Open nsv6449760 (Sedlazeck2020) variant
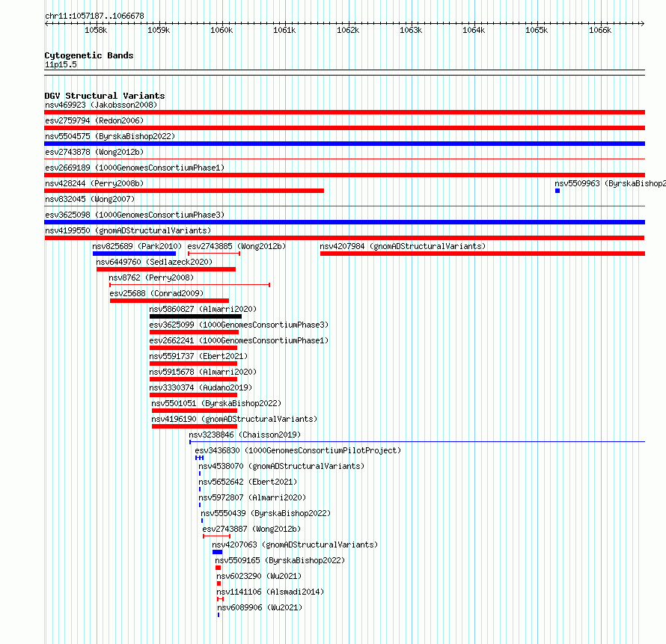This screenshot has width=666, height=644. click(x=154, y=262)
